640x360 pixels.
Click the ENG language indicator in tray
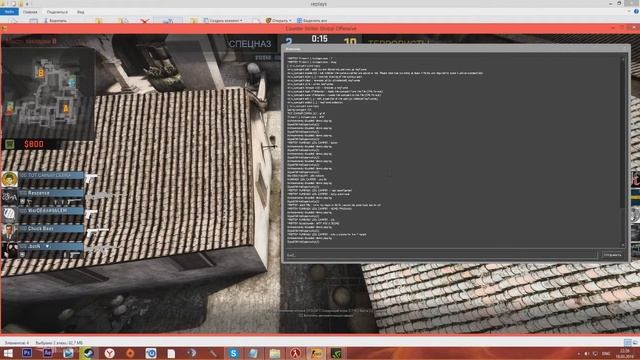tap(606, 353)
